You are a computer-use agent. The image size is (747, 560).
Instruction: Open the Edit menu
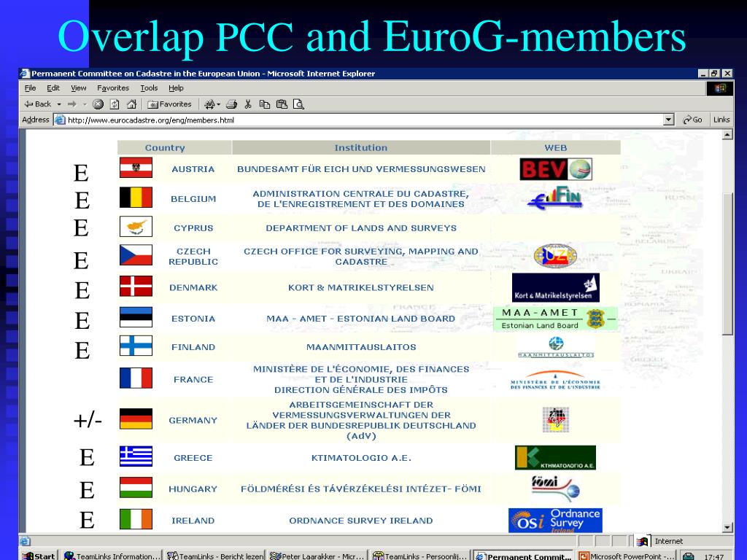pos(53,87)
